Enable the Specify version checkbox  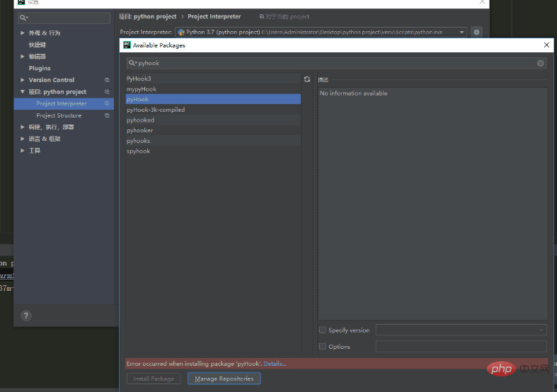click(x=323, y=330)
